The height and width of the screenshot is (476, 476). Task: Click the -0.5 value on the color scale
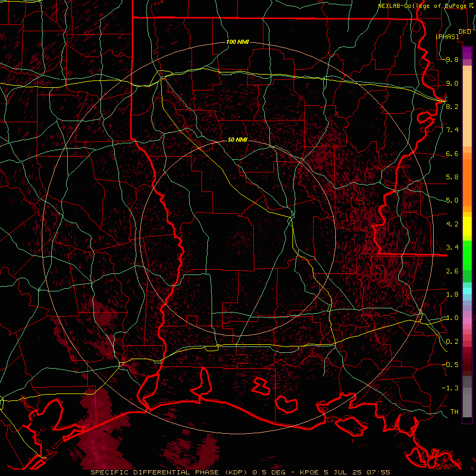pyautogui.click(x=450, y=365)
